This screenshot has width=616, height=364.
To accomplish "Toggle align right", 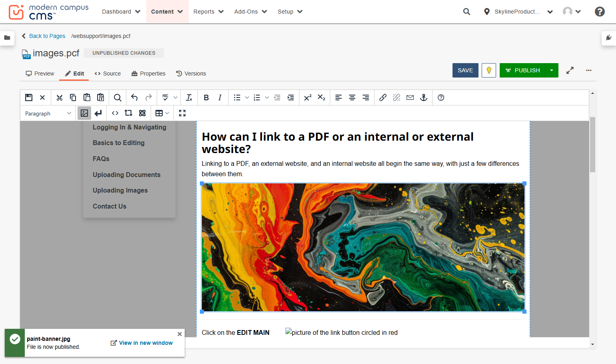I will pos(366,97).
